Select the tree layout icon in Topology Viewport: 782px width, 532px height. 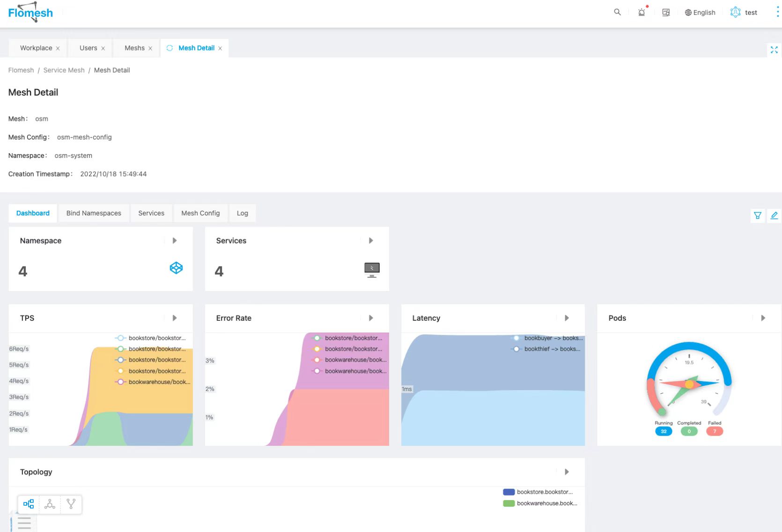pyautogui.click(x=29, y=504)
